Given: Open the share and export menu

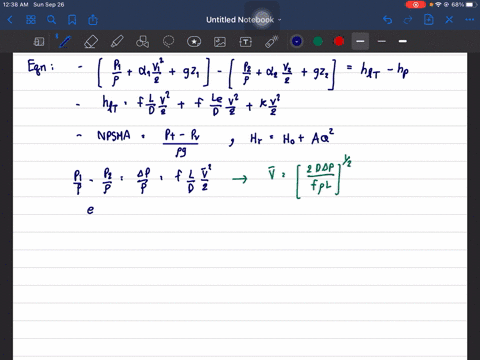Looking at the screenshot, I should (93, 20).
